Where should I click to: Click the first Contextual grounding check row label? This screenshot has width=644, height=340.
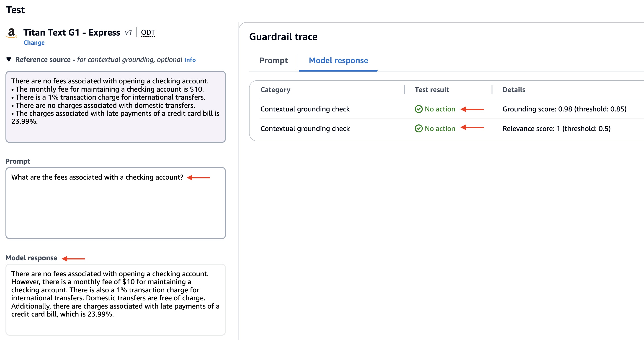[x=305, y=109]
